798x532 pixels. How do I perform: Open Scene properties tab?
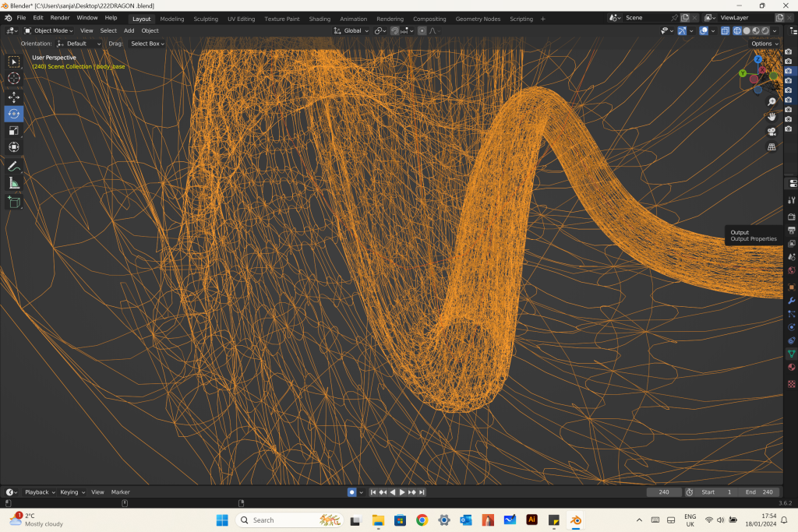pos(792,257)
